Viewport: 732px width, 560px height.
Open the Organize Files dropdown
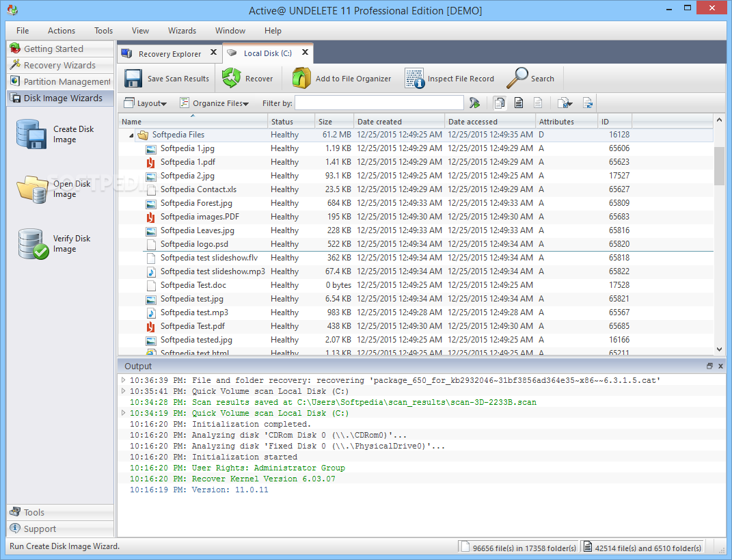tap(215, 103)
